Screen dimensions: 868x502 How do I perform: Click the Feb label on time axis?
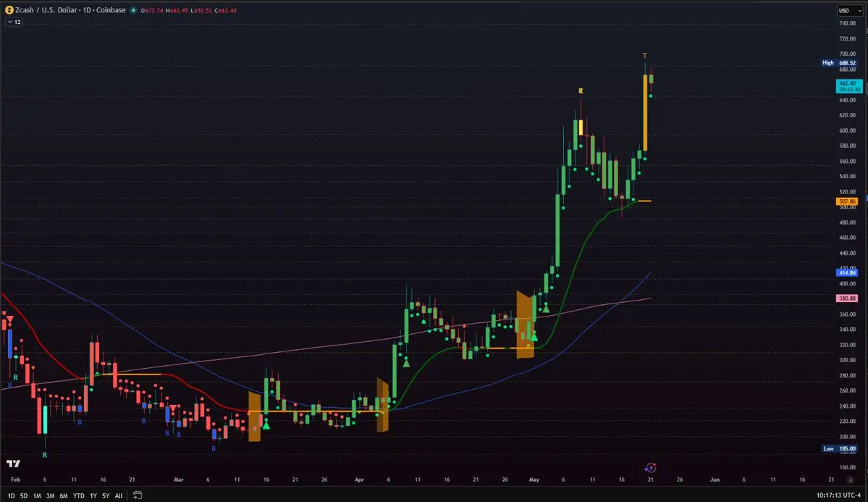click(x=15, y=480)
